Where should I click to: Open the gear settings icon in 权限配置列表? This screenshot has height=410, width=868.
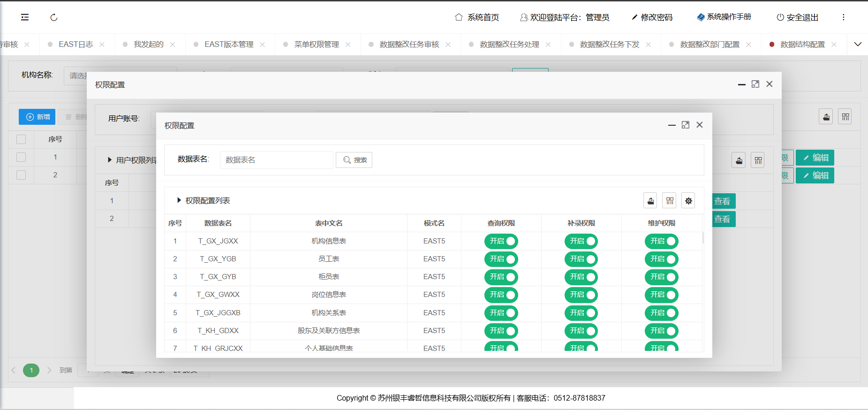(x=688, y=201)
